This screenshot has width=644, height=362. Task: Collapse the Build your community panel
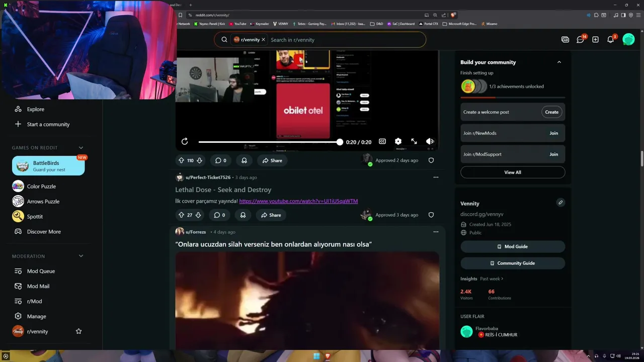[559, 62]
